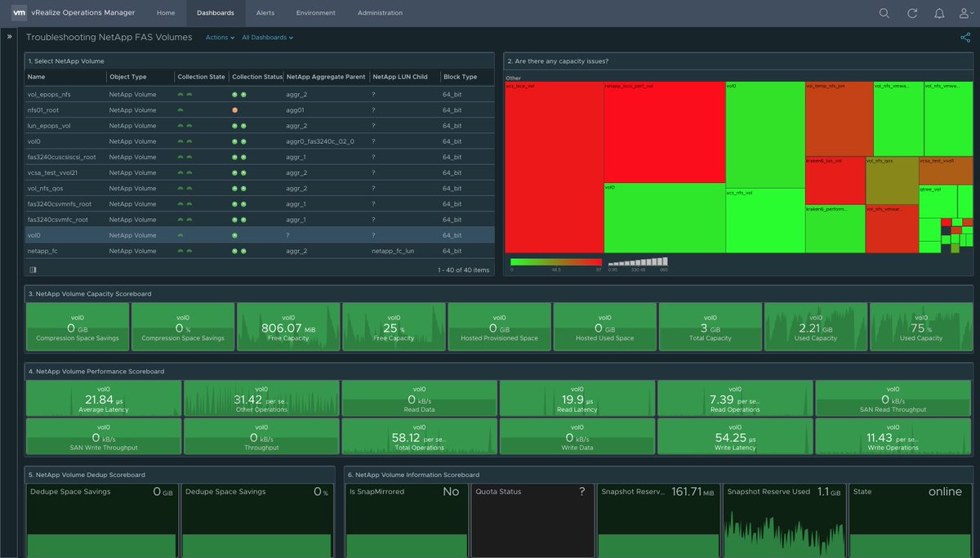980x558 pixels.
Task: Open the Used Capacity 75 % tile
Action: pos(921,327)
